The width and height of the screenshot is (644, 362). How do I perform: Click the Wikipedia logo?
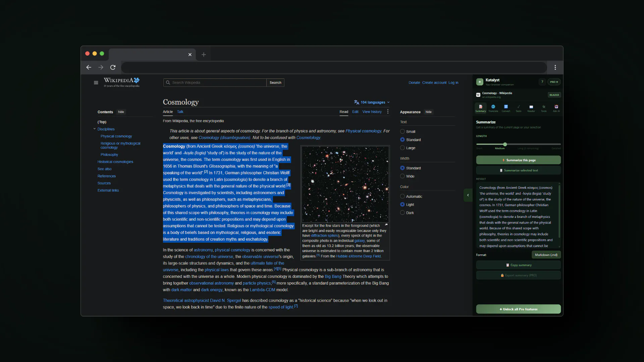(121, 82)
